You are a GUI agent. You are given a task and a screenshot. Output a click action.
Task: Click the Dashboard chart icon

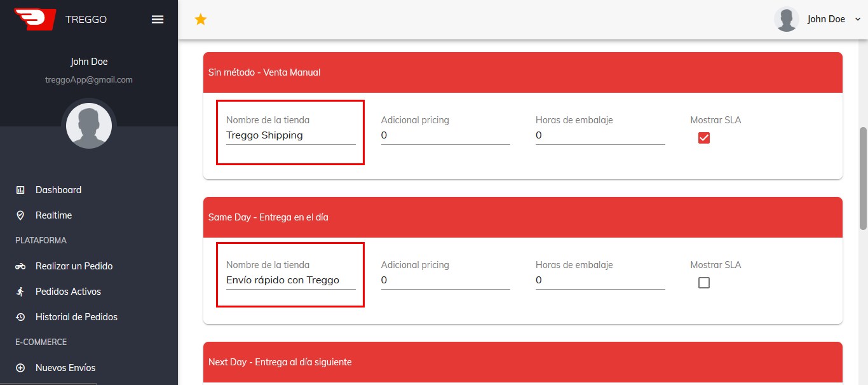20,190
